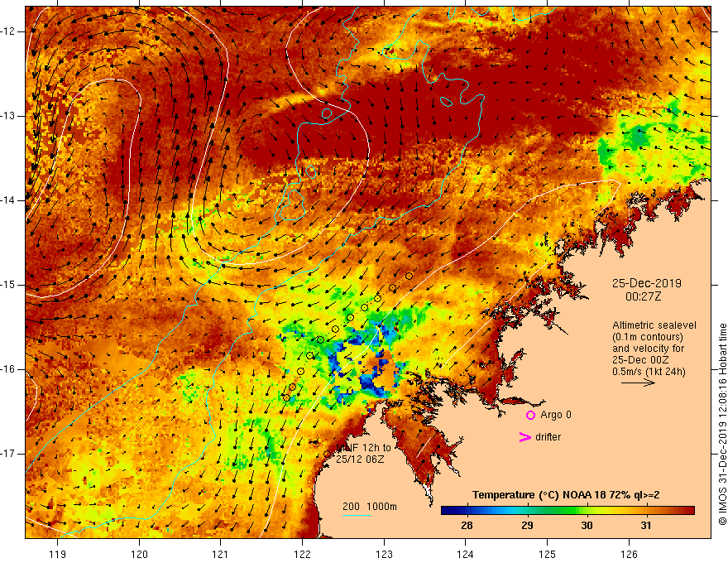728x563 pixels.
Task: Click the latitude axis label -14
Action: [x=8, y=200]
